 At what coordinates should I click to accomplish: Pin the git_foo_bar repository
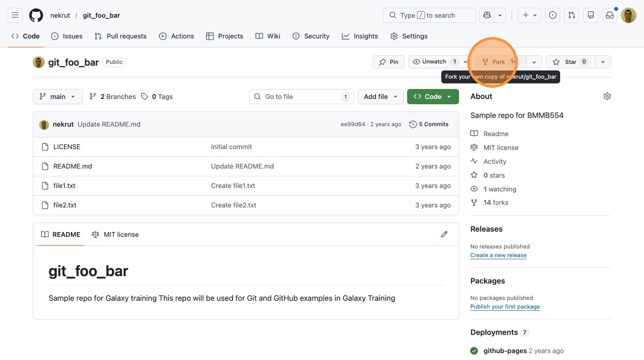click(388, 62)
